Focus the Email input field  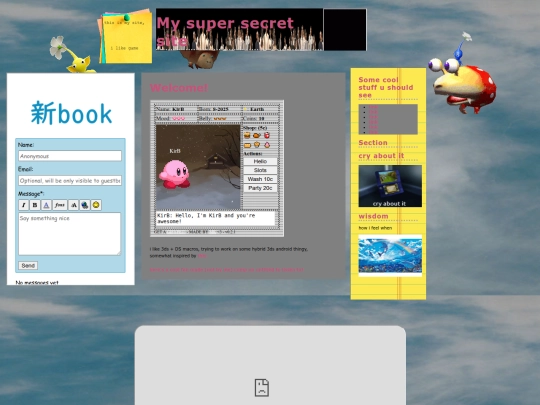(x=70, y=180)
